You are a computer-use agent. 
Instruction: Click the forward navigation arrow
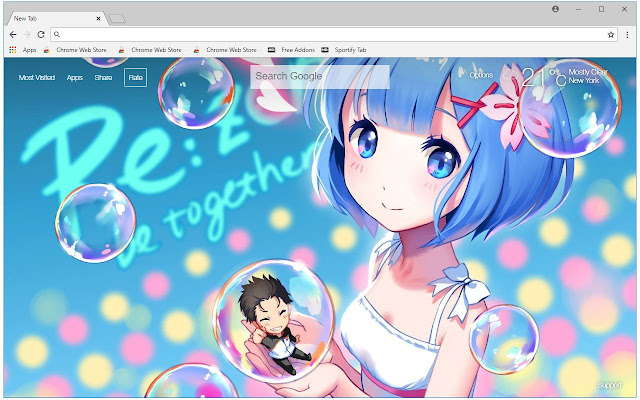[27, 35]
